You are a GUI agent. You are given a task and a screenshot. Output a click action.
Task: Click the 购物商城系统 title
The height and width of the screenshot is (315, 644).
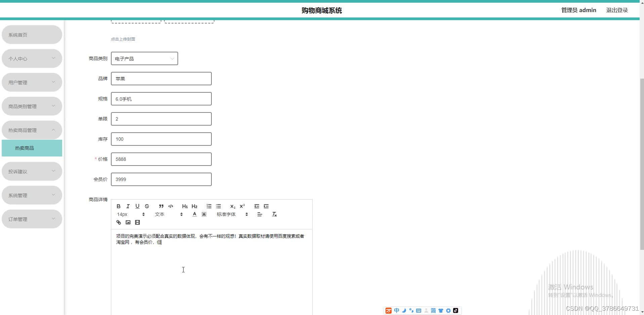tap(322, 10)
